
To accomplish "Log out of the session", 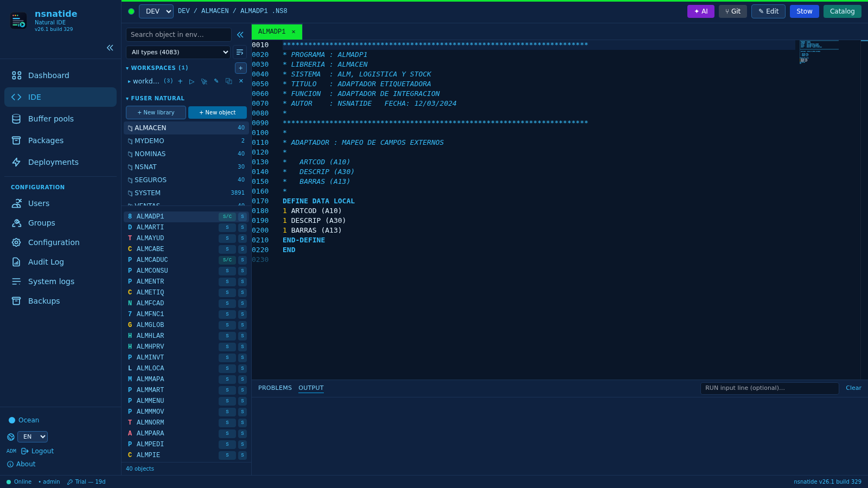I will click(x=37, y=451).
